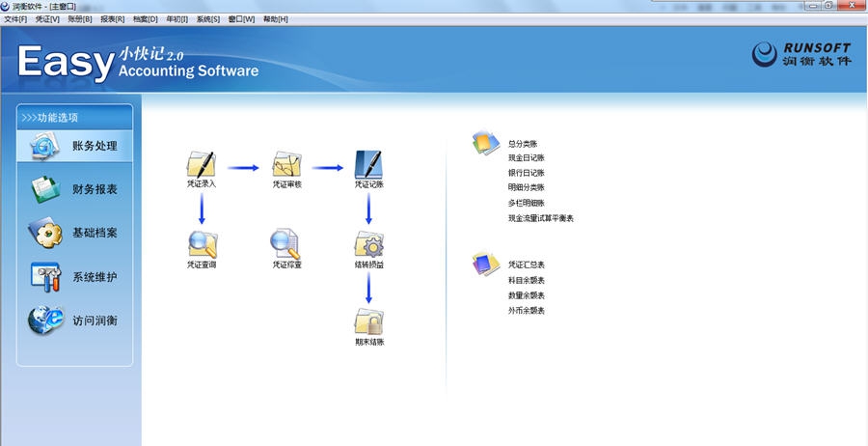Open the 明细分类账 detailed ledger link
The width and height of the screenshot is (868, 446).
coord(527,187)
